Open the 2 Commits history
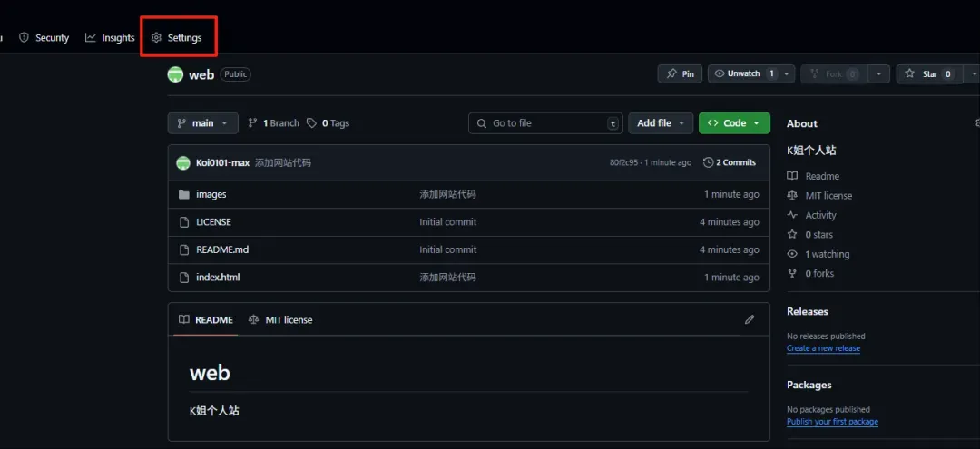The width and height of the screenshot is (980, 449). click(x=730, y=162)
